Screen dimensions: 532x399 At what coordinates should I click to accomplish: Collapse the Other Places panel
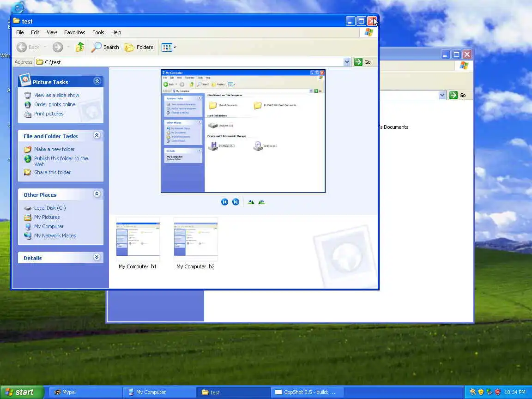[x=97, y=194]
